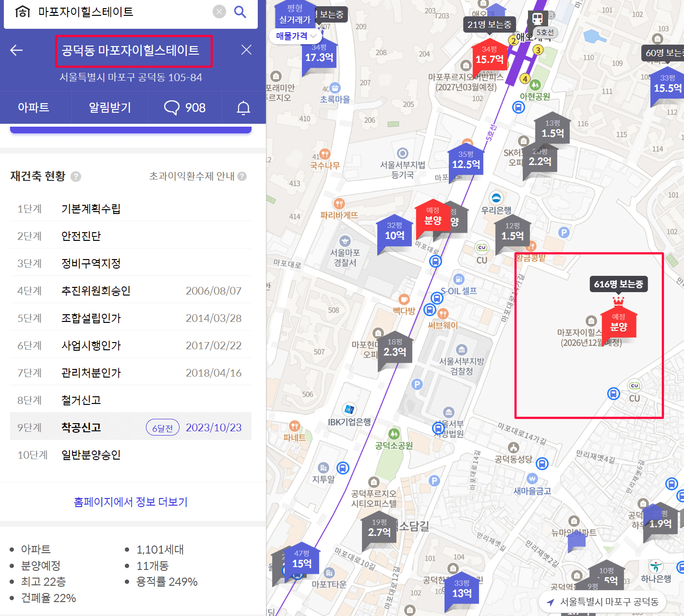This screenshot has width=684, height=616.
Task: Open the notification bell icon
Action: pos(243,107)
